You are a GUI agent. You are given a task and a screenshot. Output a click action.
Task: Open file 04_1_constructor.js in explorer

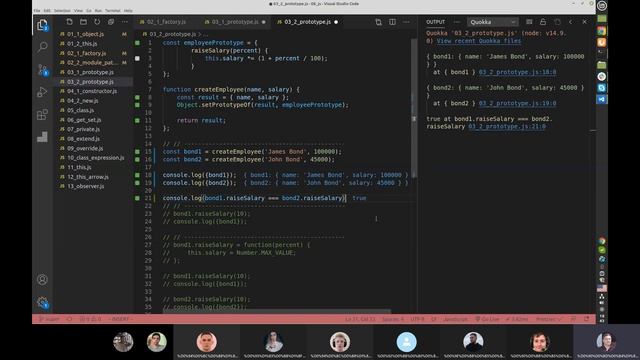coord(93,91)
